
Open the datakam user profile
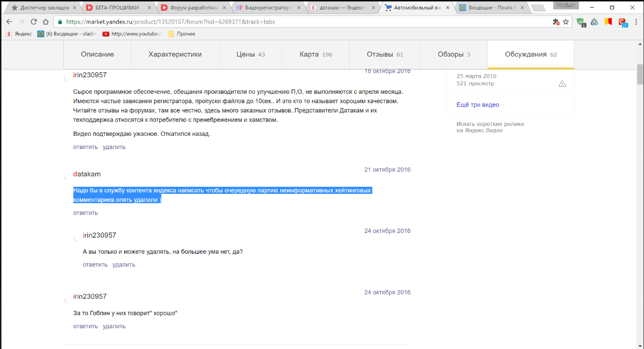coord(87,174)
